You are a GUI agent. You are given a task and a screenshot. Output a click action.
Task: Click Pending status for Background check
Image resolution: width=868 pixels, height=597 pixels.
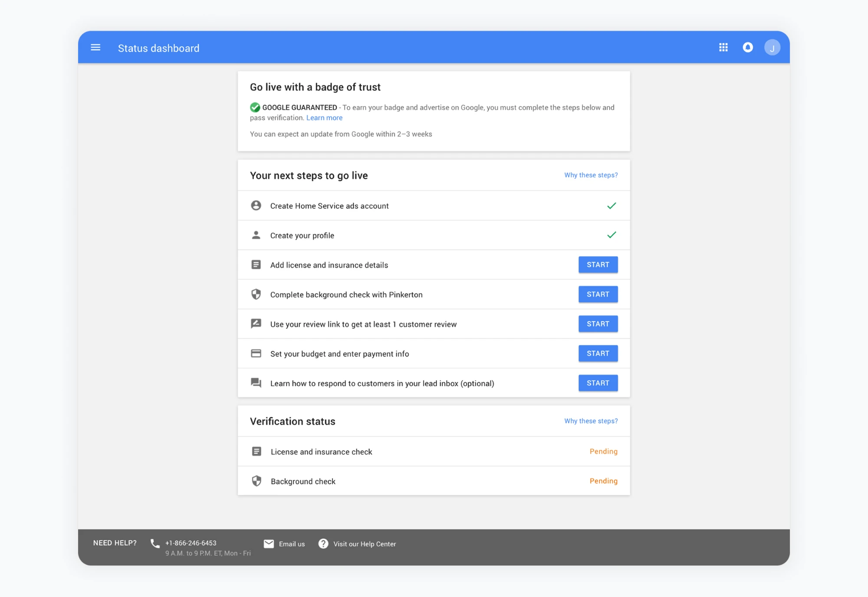click(603, 481)
